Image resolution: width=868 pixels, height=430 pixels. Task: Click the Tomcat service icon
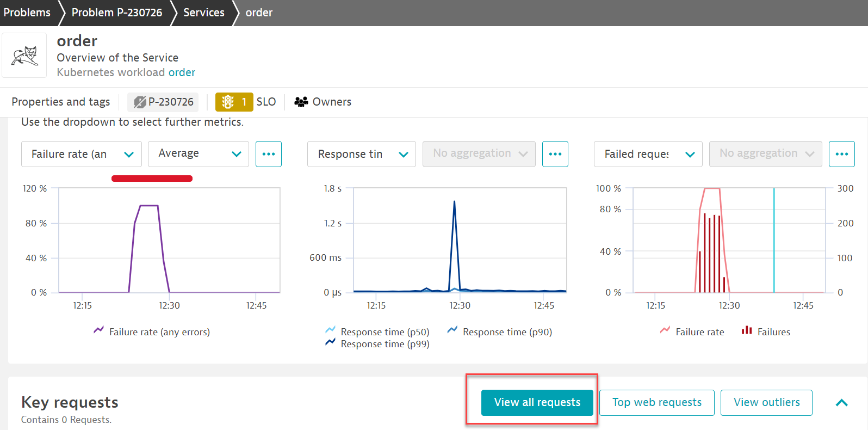pyautogui.click(x=24, y=56)
